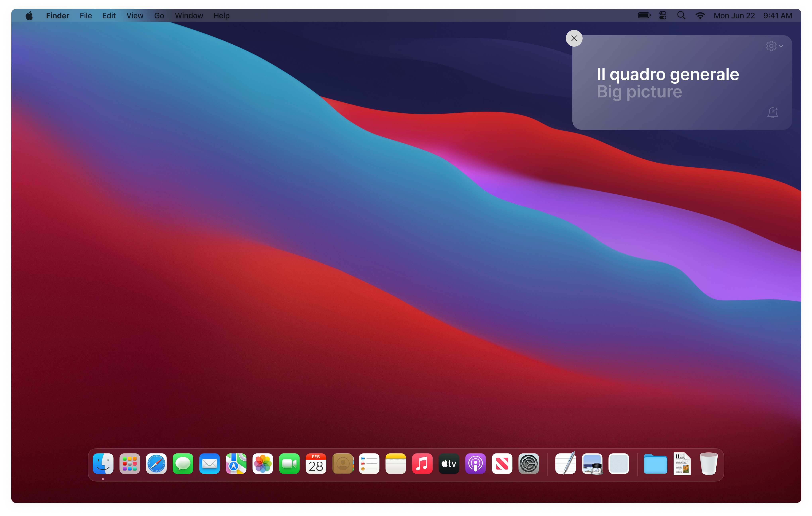Open the Apple menu

coord(29,16)
